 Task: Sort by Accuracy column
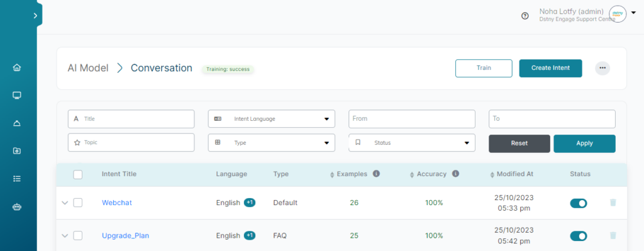point(413,175)
